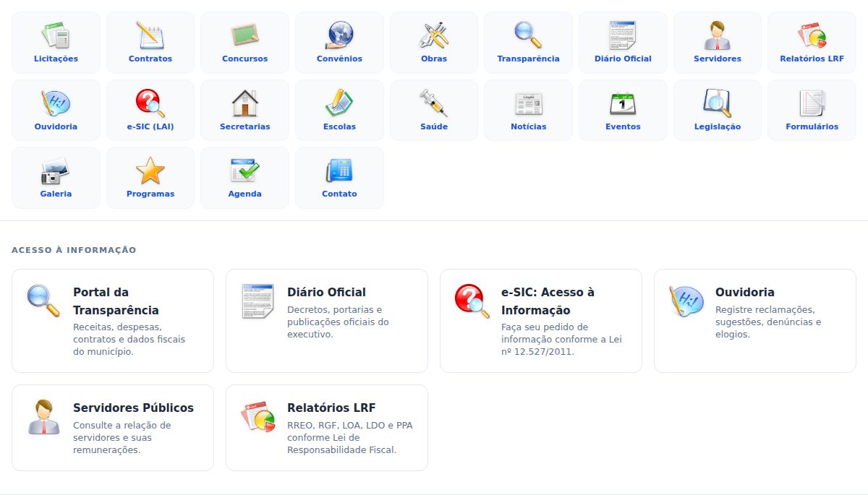Screen dimensions: 868x495
Task: Open the e-SIC (LAI) tile
Action: click(x=150, y=111)
